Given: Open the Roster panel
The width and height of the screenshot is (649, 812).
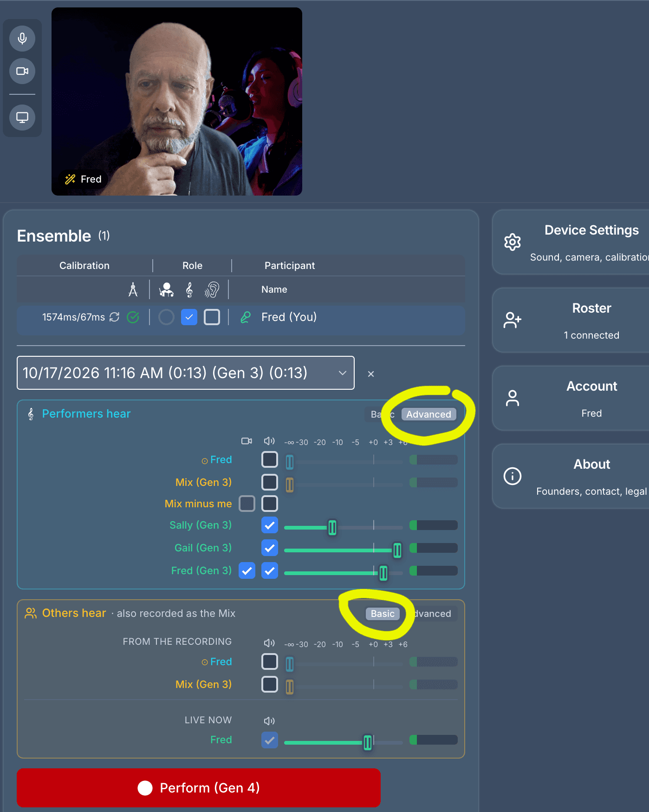Looking at the screenshot, I should click(571, 320).
